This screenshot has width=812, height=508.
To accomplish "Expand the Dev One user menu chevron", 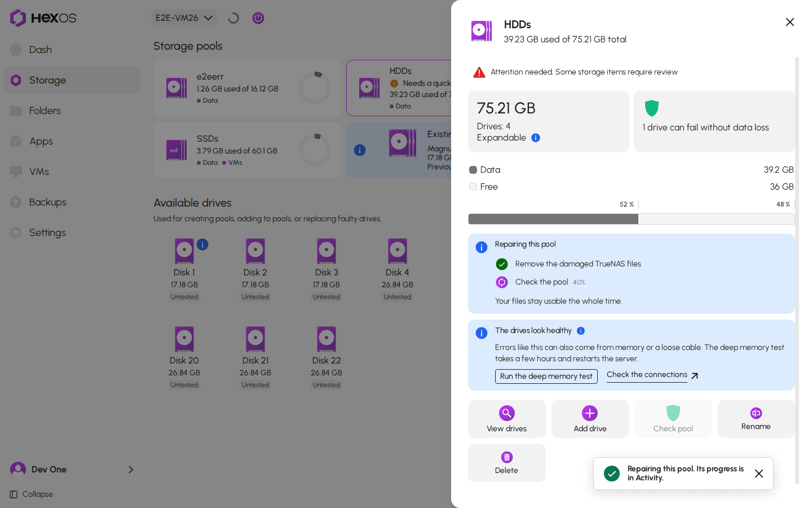I will click(131, 470).
